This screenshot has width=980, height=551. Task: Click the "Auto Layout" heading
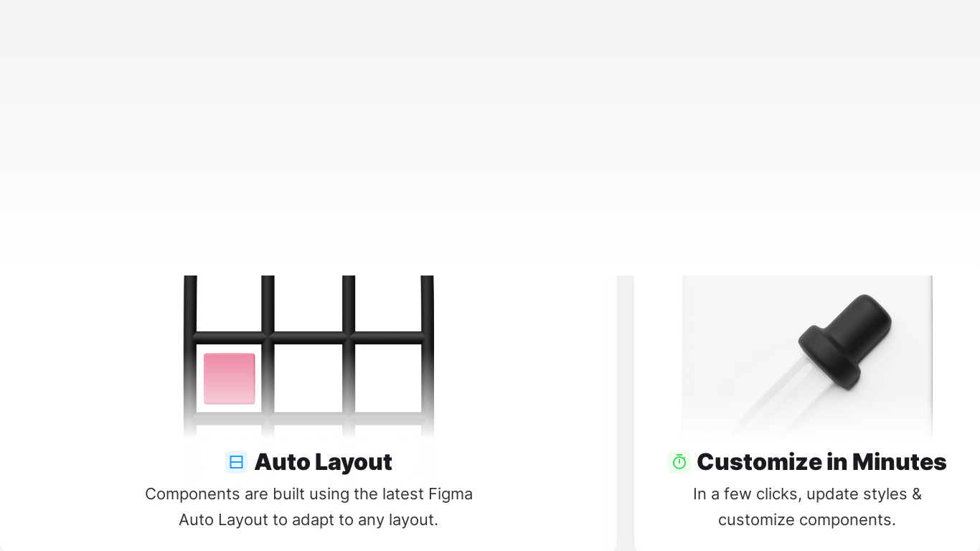[323, 462]
